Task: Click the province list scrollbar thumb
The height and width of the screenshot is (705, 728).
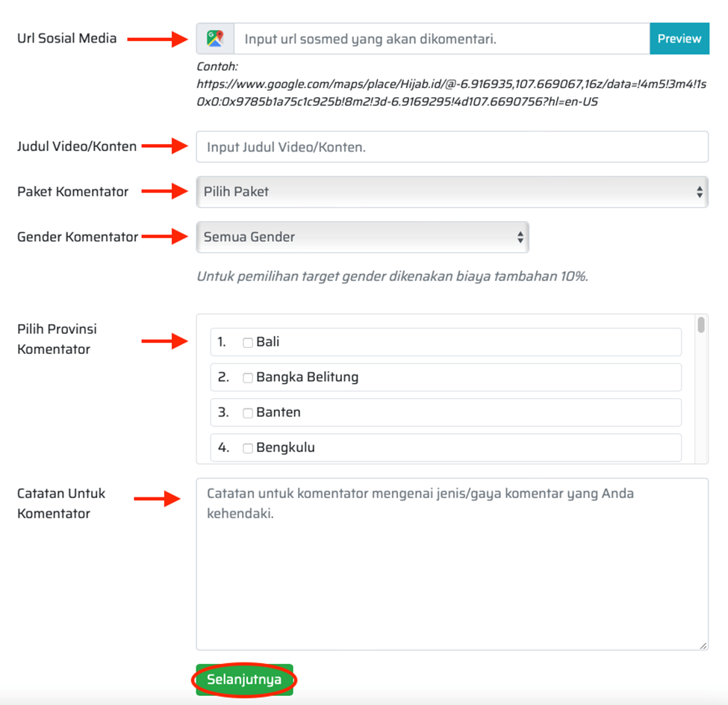Action: click(701, 326)
